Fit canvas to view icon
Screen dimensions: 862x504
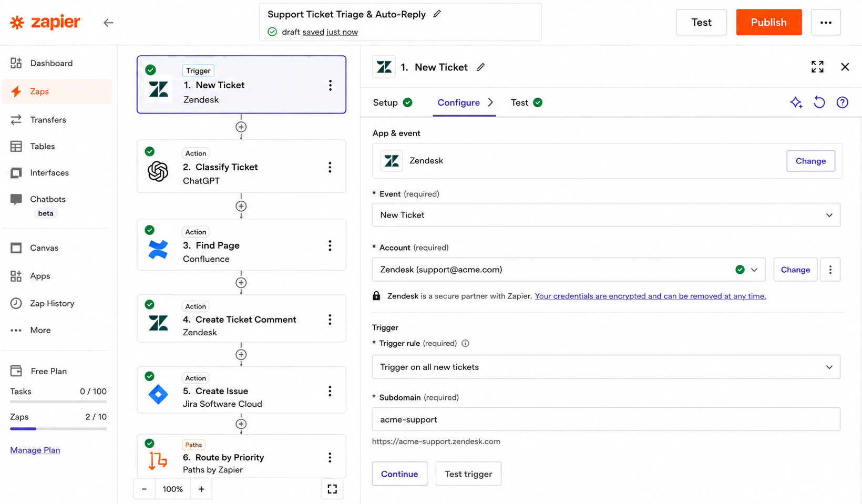[332, 489]
